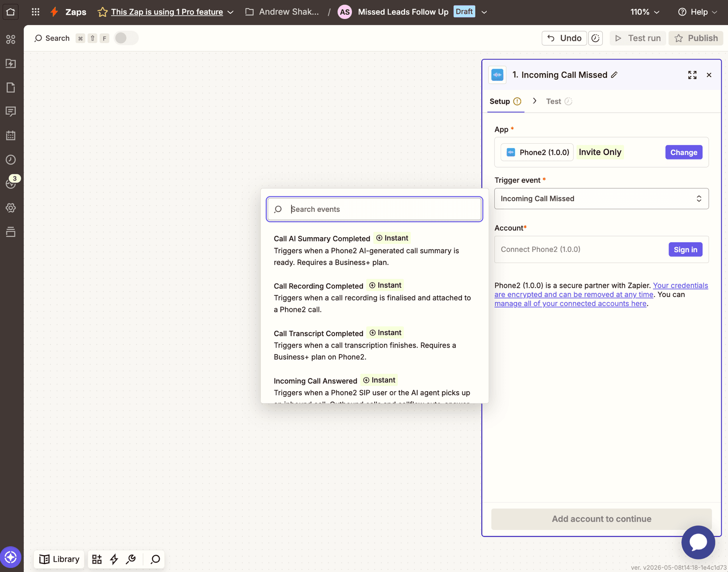Select Call Recording Completed event
The image size is (728, 572).
374,298
